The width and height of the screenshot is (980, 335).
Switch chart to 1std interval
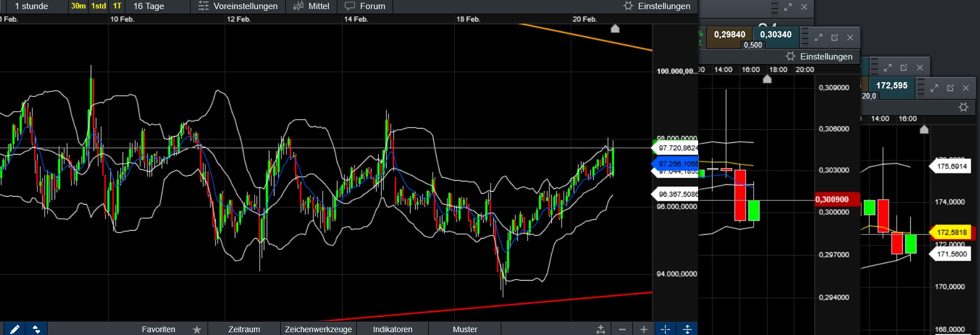coord(99,6)
